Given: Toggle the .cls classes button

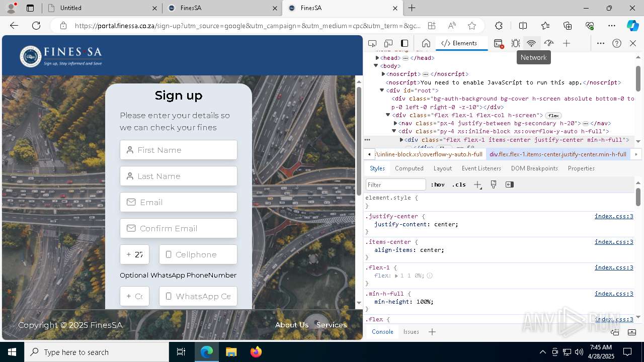Looking at the screenshot, I should (x=459, y=185).
